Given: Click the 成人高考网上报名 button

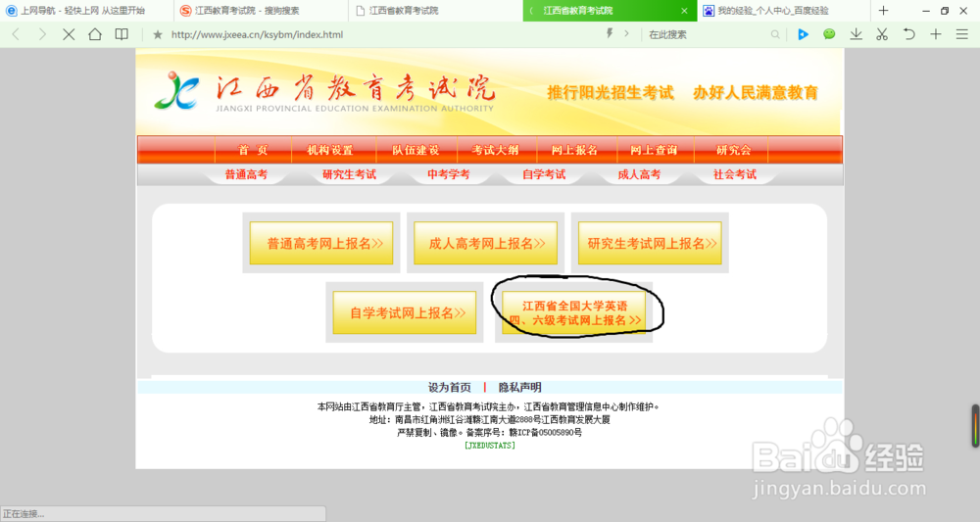Looking at the screenshot, I should [486, 243].
